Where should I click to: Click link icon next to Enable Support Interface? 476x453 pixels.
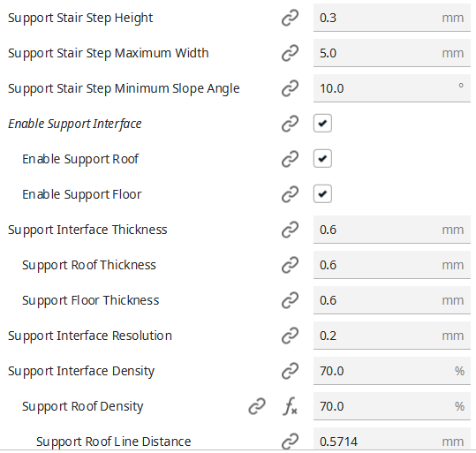290,124
